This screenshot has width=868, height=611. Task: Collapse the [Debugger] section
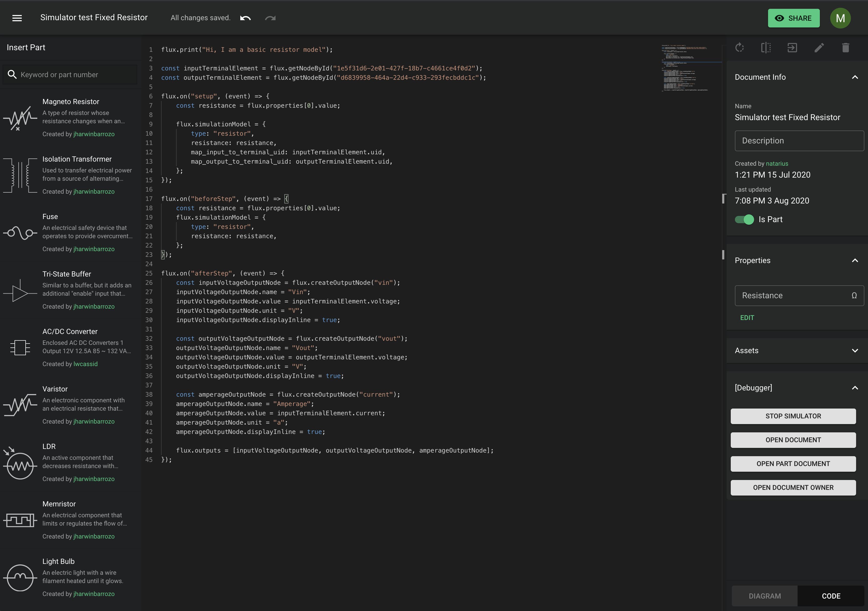(855, 388)
